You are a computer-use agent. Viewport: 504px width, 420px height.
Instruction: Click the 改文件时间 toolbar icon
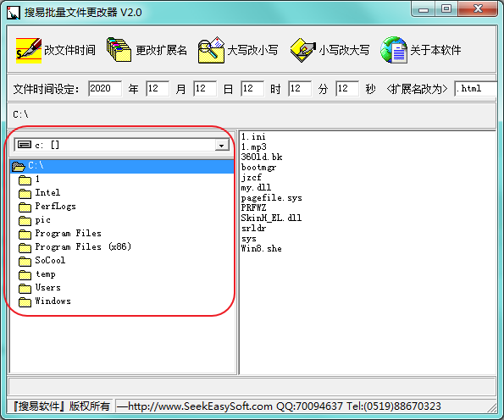pos(29,51)
